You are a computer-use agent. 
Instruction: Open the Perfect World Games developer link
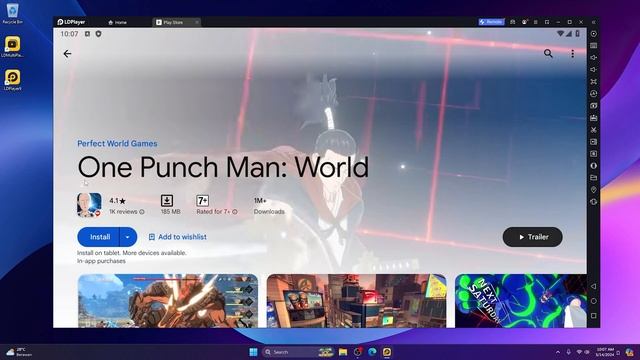pyautogui.click(x=117, y=143)
